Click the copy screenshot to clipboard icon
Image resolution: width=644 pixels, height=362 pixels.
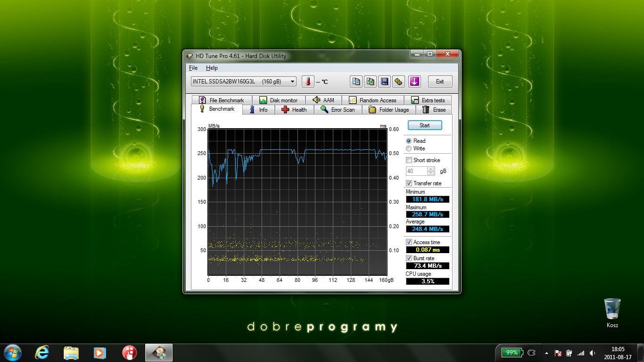370,82
